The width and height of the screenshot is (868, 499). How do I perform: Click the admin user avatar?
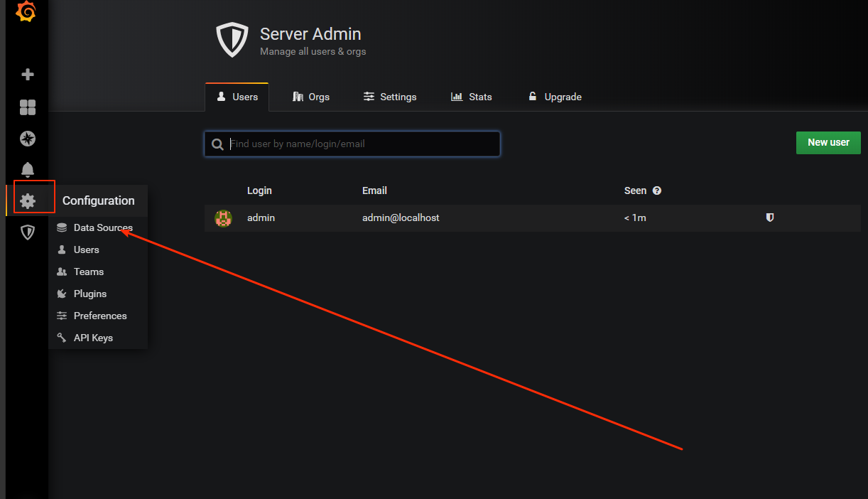pos(224,218)
